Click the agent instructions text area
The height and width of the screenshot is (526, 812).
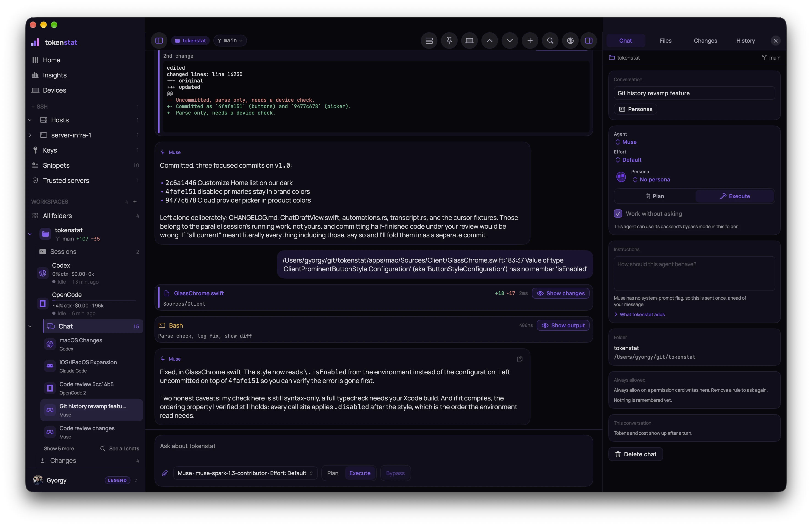(694, 274)
